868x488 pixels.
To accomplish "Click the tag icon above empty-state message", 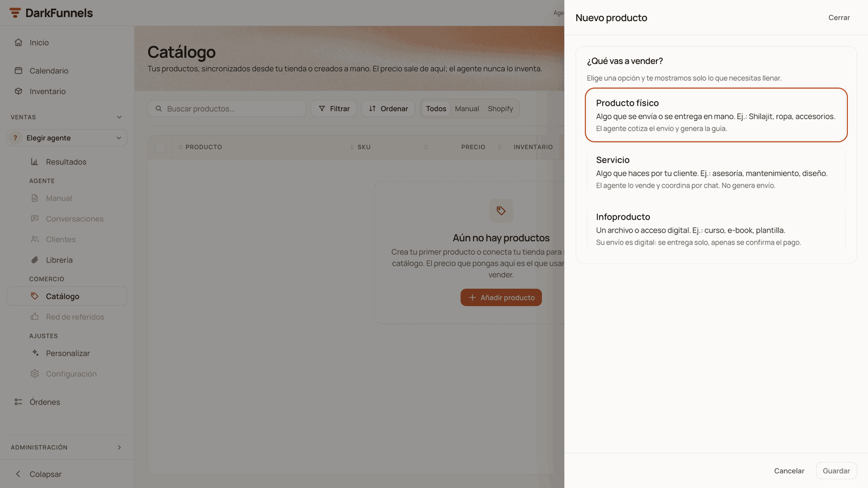I will (x=501, y=211).
